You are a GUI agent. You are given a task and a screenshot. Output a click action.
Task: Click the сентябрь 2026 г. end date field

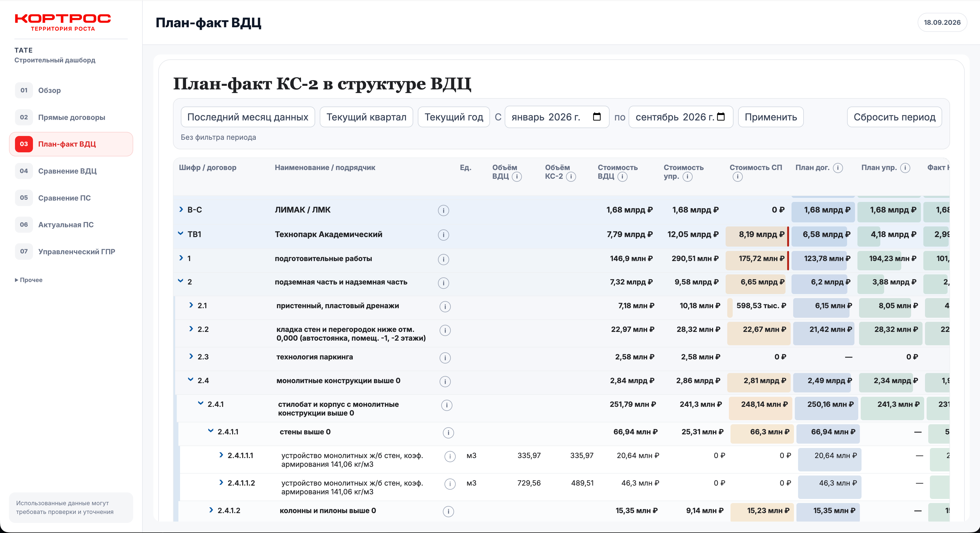[681, 117]
